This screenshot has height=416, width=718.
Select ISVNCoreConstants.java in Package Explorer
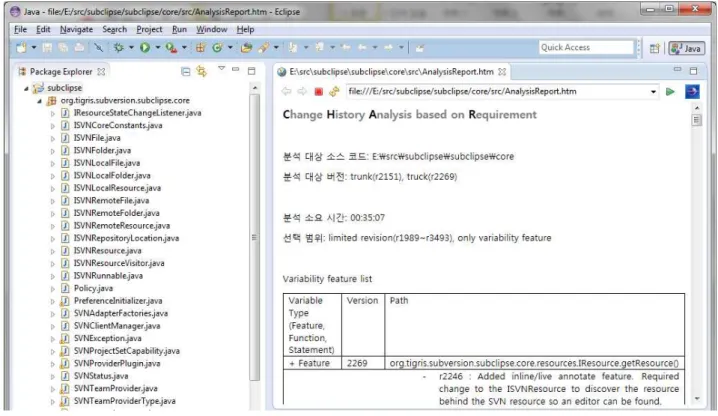pyautogui.click(x=118, y=125)
